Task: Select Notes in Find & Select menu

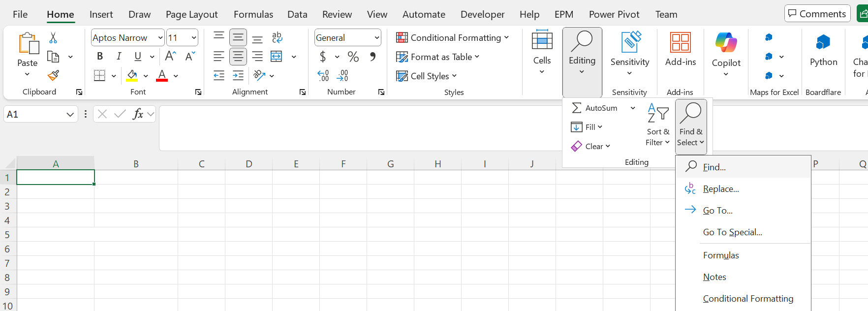Action: 743,277
